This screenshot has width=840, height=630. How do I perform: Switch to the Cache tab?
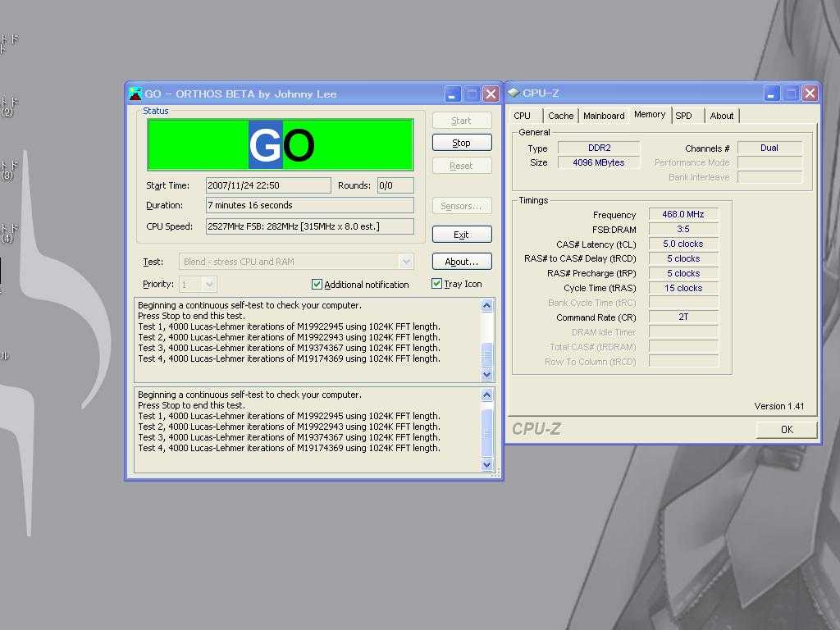tap(560, 116)
